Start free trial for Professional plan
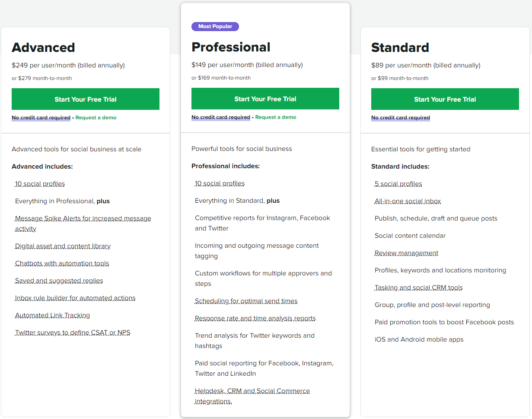The width and height of the screenshot is (532, 419). click(x=265, y=99)
